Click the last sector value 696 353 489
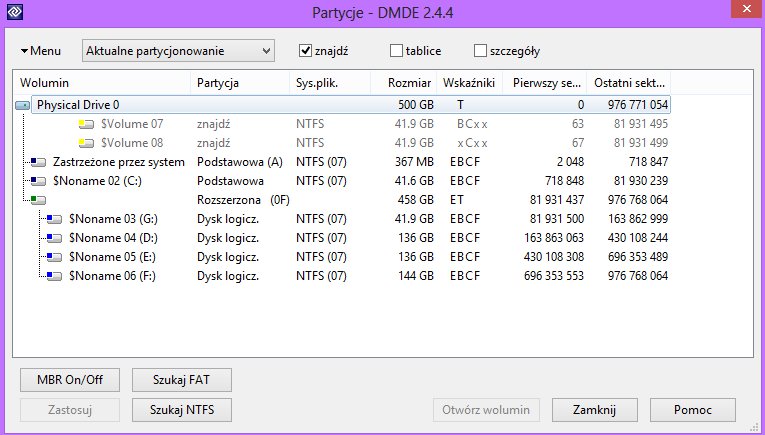This screenshot has width=765, height=435. 638,257
